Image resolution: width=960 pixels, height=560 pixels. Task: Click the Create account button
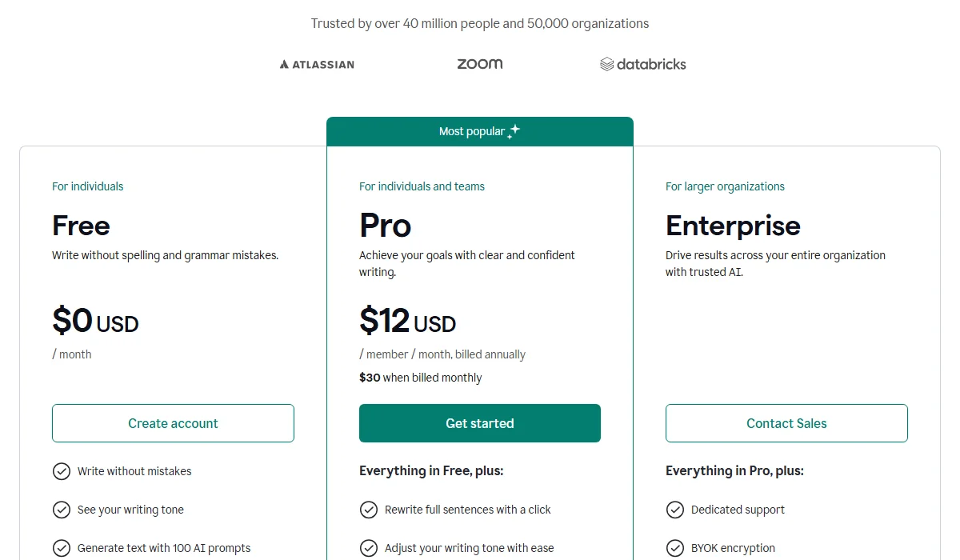point(173,423)
